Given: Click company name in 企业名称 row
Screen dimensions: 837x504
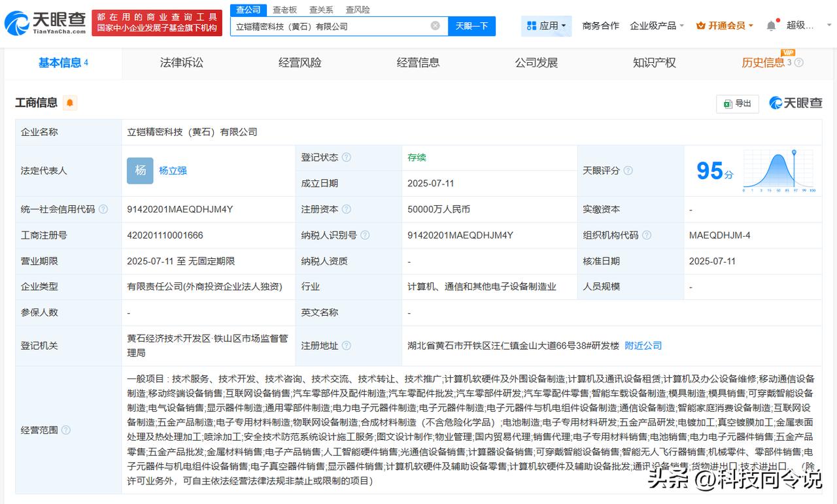Looking at the screenshot, I should pos(192,132).
